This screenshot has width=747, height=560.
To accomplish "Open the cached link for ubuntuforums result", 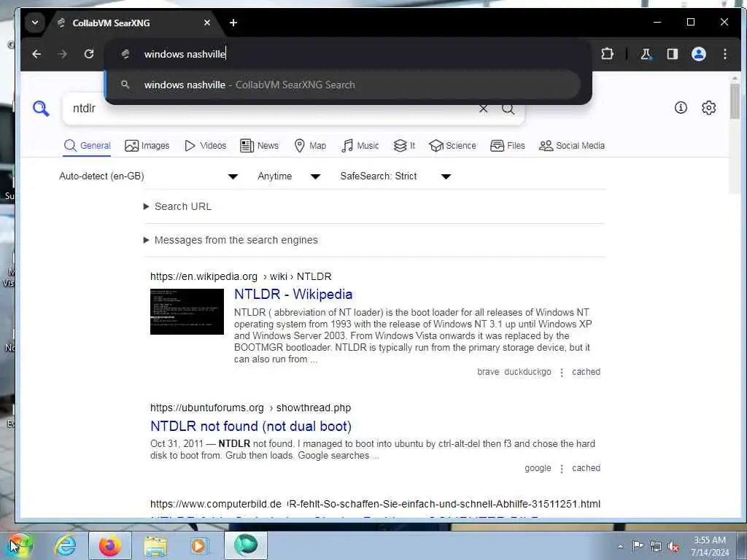I will click(x=586, y=468).
